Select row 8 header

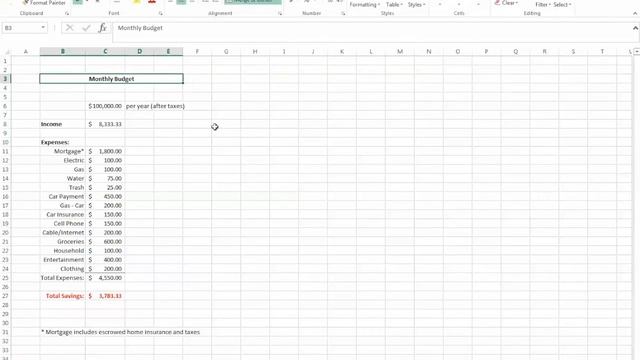click(x=5, y=124)
